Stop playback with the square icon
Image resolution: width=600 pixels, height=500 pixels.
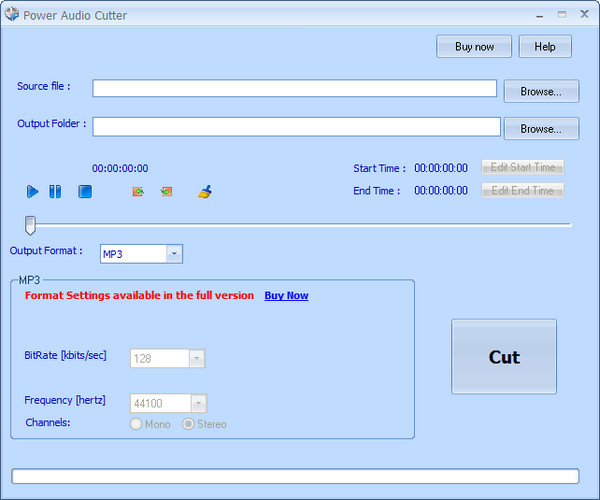click(x=85, y=191)
